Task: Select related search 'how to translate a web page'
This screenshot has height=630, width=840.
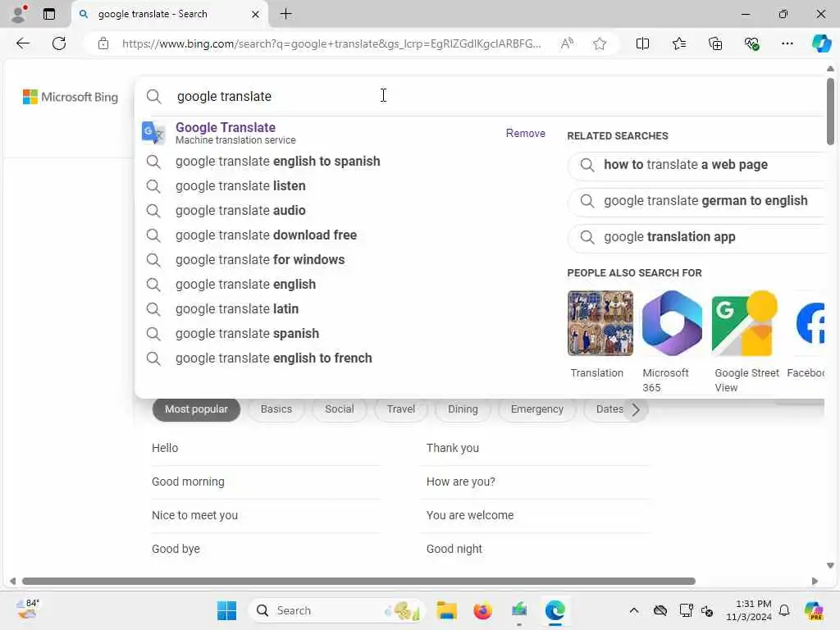Action: coord(696,165)
